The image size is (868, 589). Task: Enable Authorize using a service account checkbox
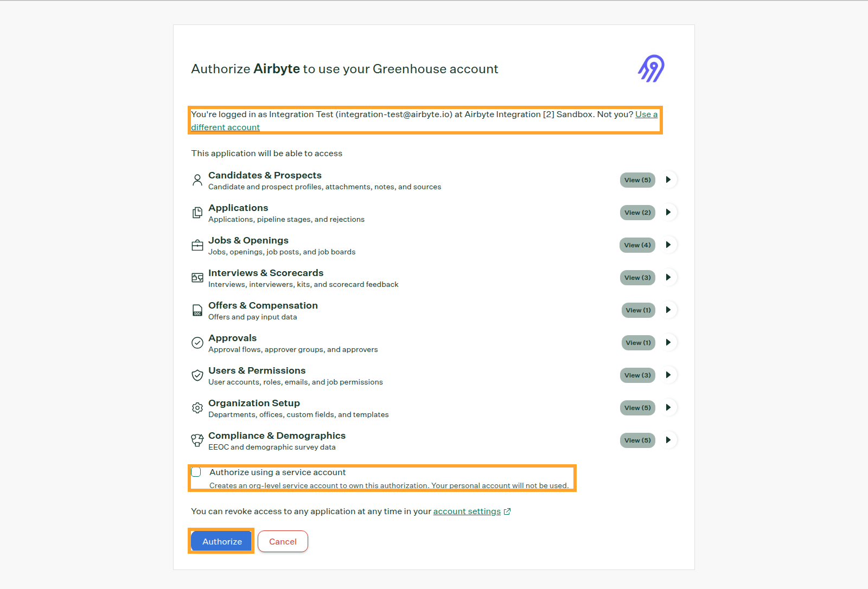coord(196,472)
